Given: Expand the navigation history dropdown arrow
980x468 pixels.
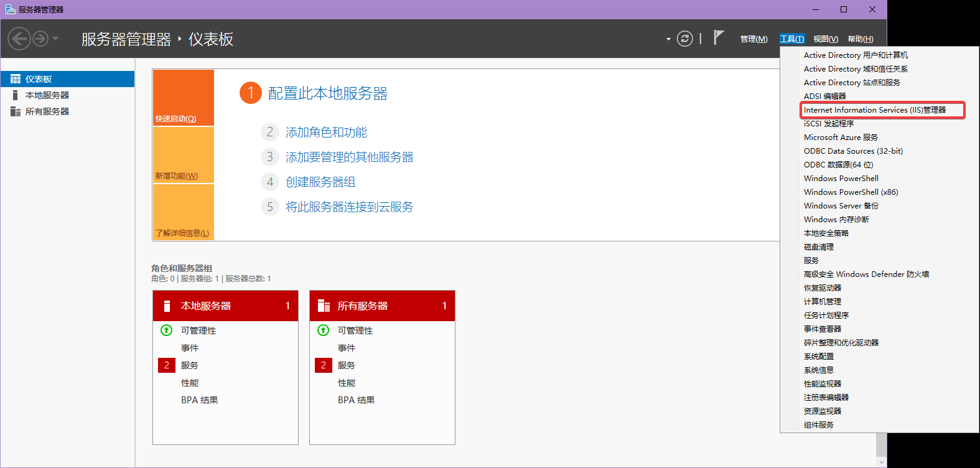Looking at the screenshot, I should click(55, 39).
